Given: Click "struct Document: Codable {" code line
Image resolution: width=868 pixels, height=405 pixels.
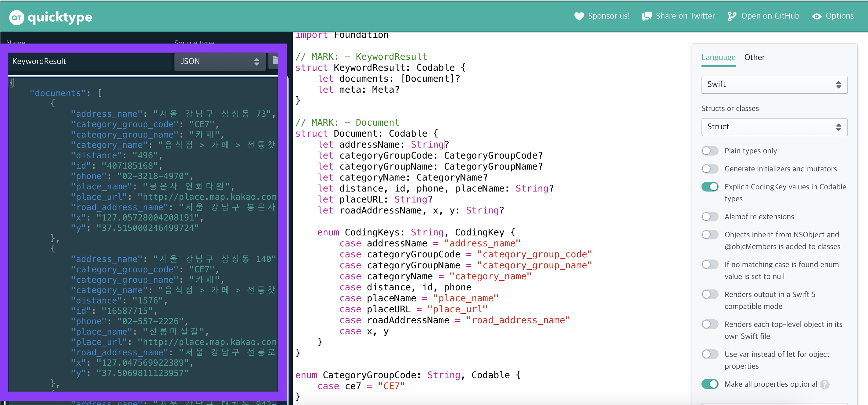Looking at the screenshot, I should click(x=367, y=134).
